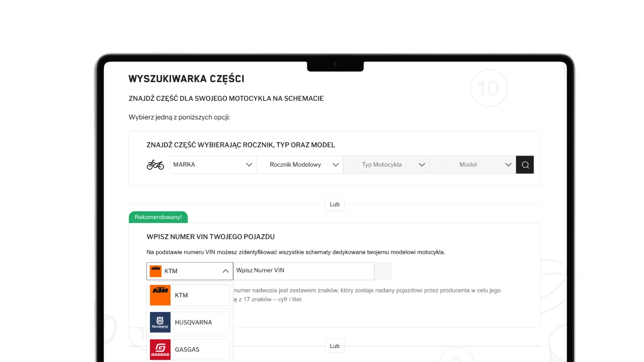This screenshot has height=362, width=644.
Task: Click the greyed VIN search button
Action: [383, 271]
